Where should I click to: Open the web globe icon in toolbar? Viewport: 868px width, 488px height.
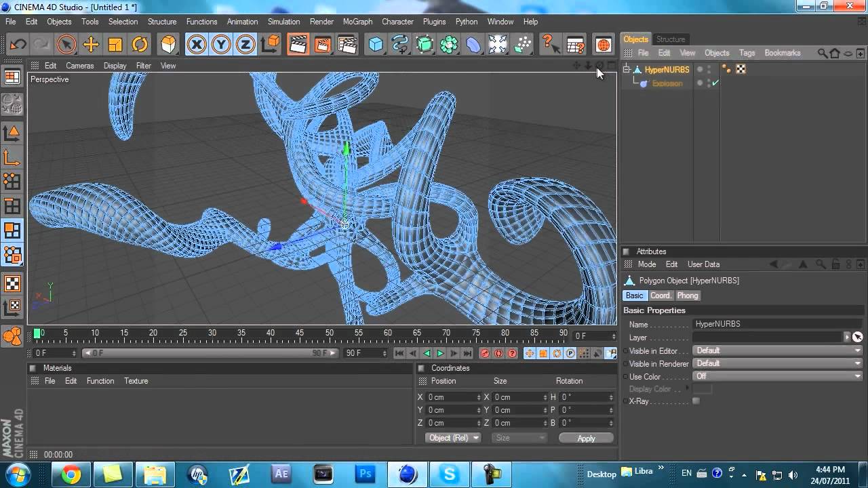coord(603,45)
